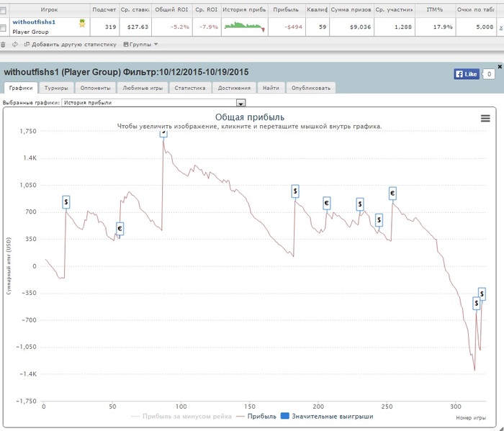Tick the checkbox in the table header
This screenshot has width=504, height=431.
[x=3, y=11]
